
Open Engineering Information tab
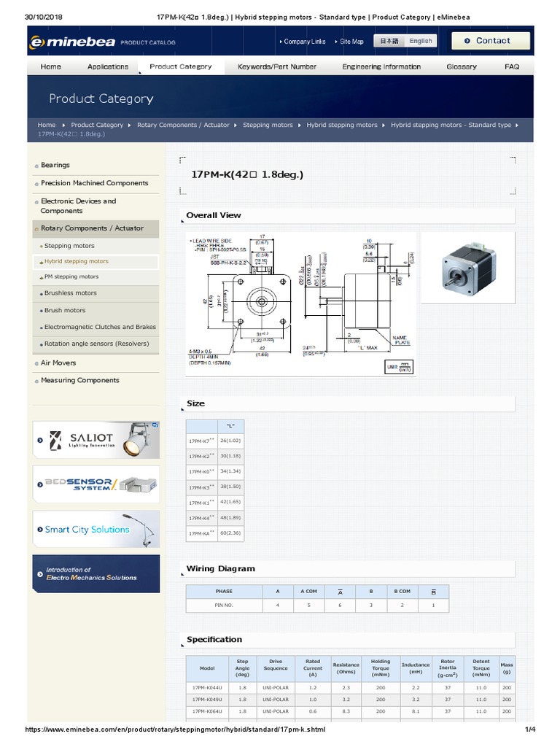(x=381, y=66)
